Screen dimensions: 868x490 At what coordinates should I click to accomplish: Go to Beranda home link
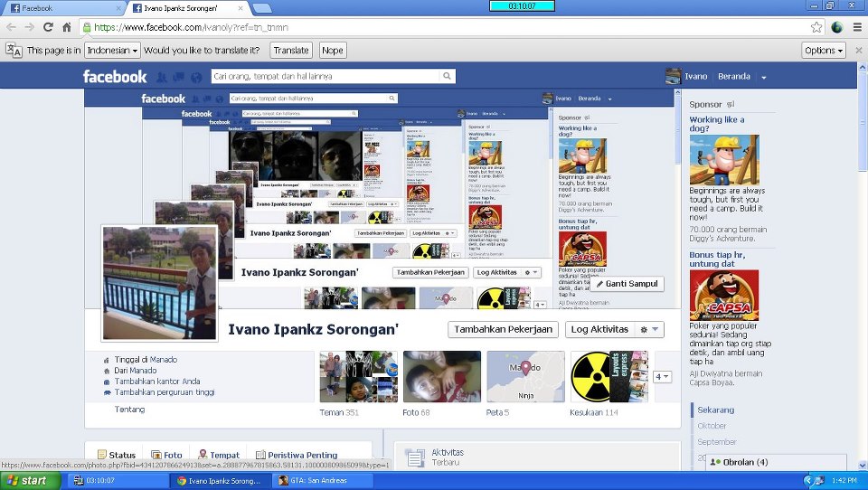point(734,77)
